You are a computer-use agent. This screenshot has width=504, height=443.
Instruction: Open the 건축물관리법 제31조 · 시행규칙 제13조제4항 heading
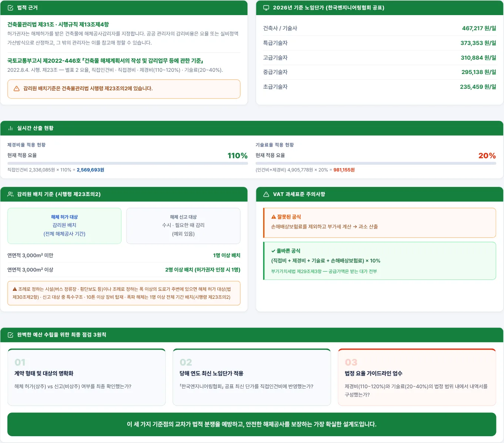tap(58, 25)
